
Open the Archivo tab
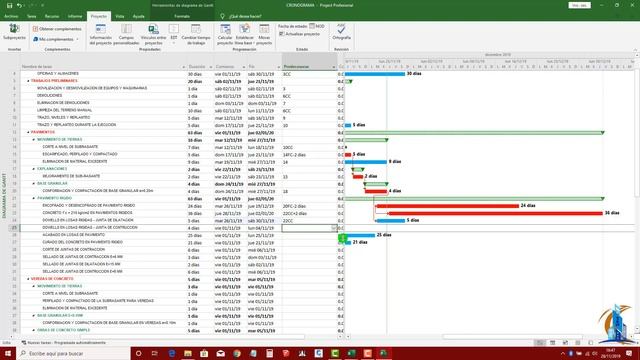[11, 16]
